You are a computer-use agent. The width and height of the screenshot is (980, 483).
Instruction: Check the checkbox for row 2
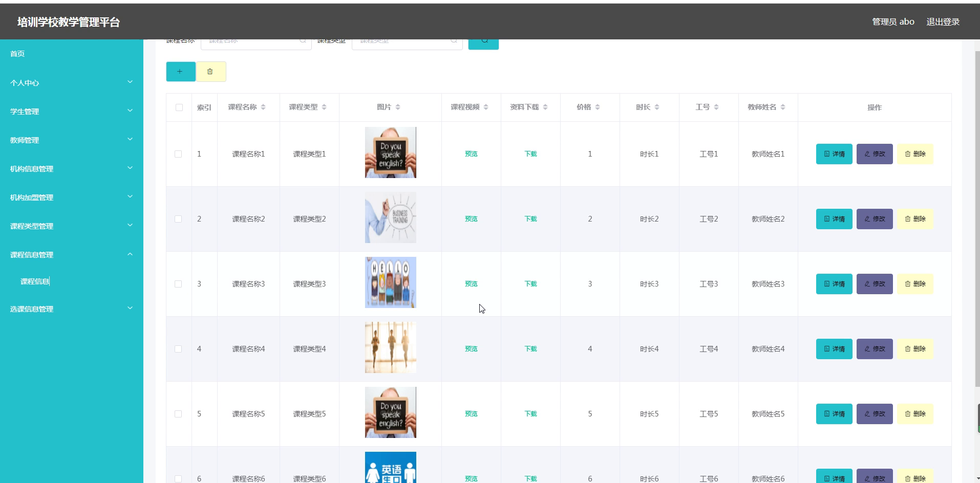[178, 219]
